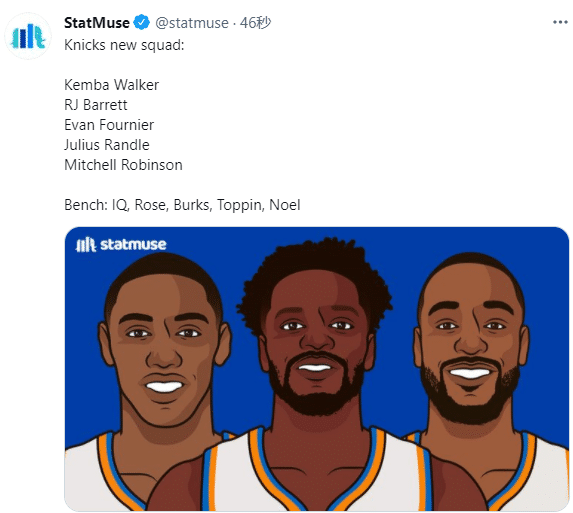573x513 pixels.
Task: Open the StatMuse display name link
Action: tap(97, 23)
